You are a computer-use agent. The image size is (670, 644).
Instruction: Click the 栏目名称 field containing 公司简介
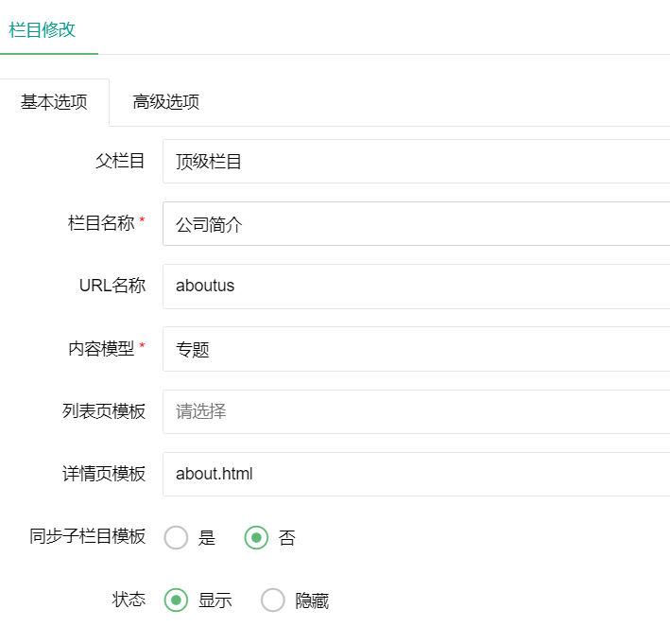click(x=416, y=223)
